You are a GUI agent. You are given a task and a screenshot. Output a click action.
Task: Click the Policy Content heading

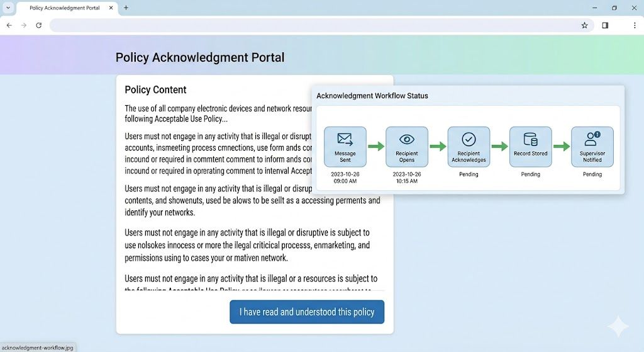point(155,89)
